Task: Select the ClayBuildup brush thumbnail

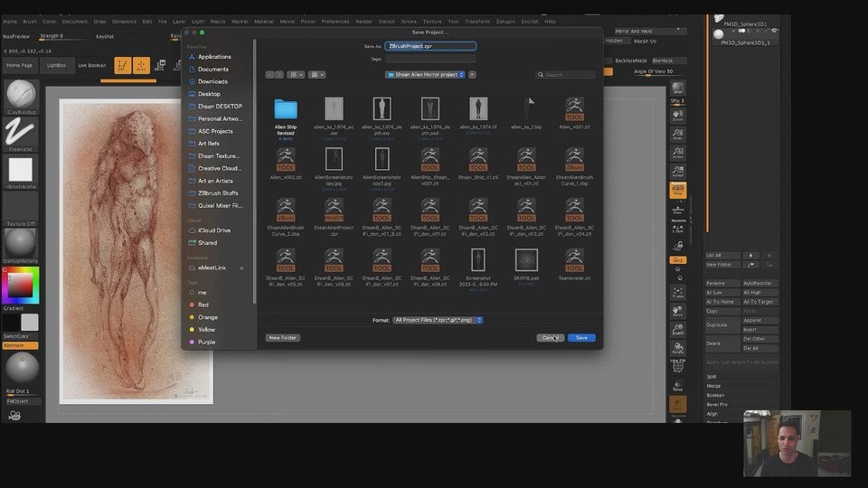Action: click(21, 95)
